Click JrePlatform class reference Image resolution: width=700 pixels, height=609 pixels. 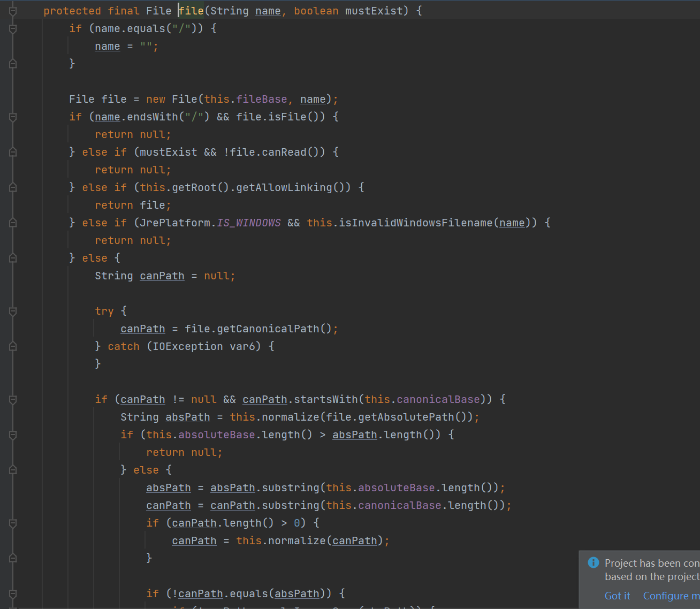pyautogui.click(x=175, y=223)
